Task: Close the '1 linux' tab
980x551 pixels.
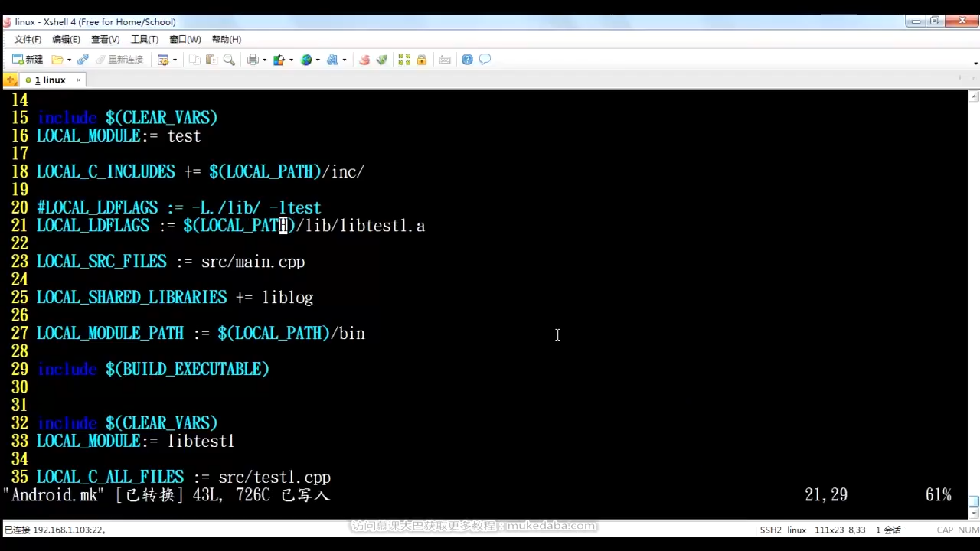Action: pos(78,80)
